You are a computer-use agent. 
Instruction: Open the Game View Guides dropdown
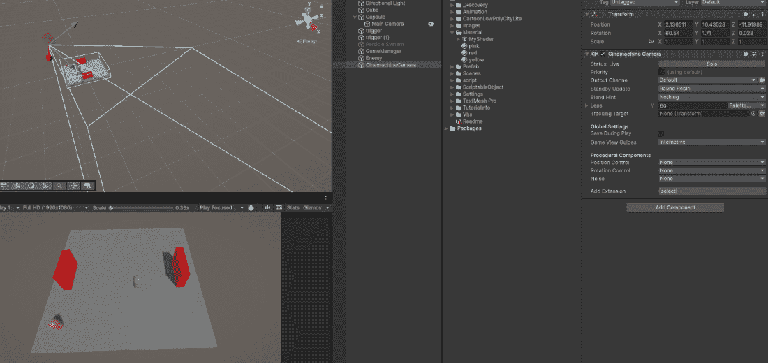point(712,142)
